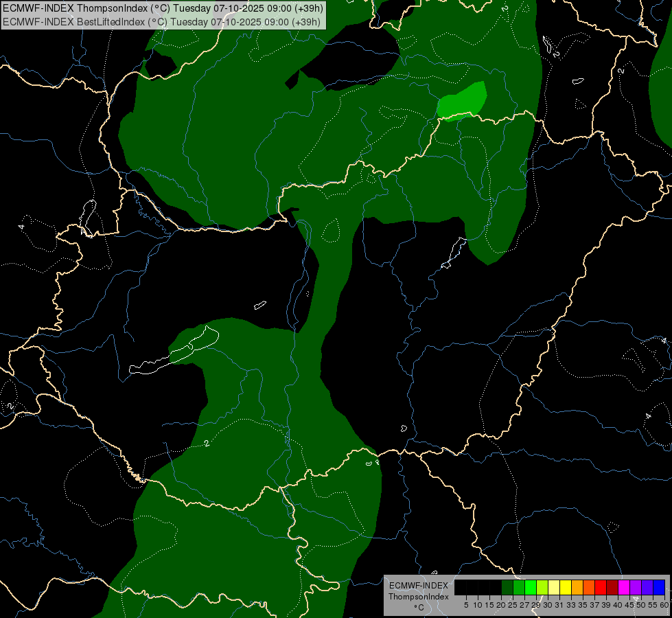Screen dimensions: 672x618
Task: Click the yellow 31–33 legend swatch
Action: (566, 587)
